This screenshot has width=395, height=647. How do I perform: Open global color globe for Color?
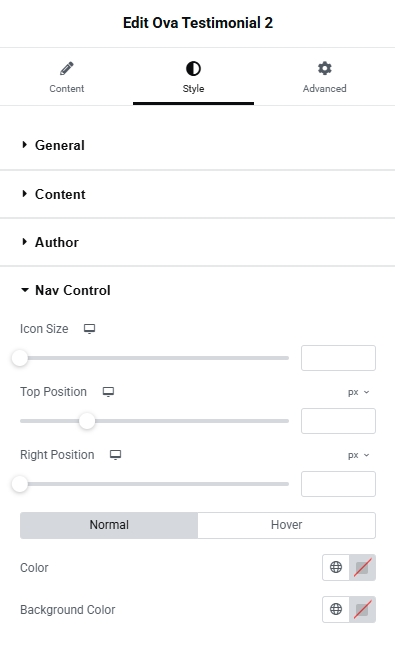point(336,567)
